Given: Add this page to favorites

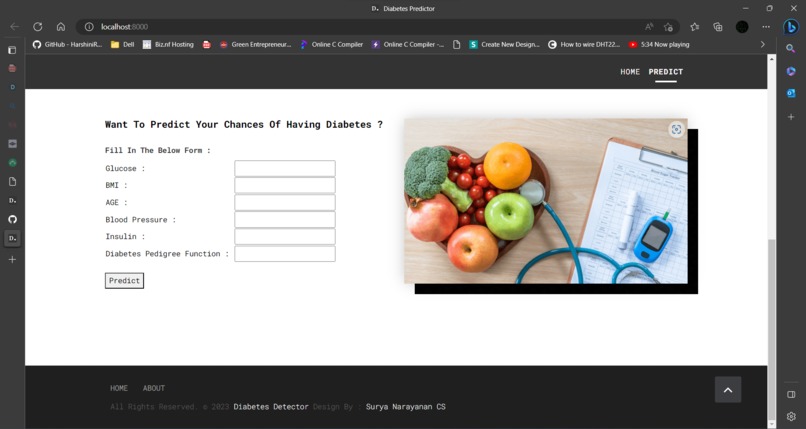Looking at the screenshot, I should point(668,27).
